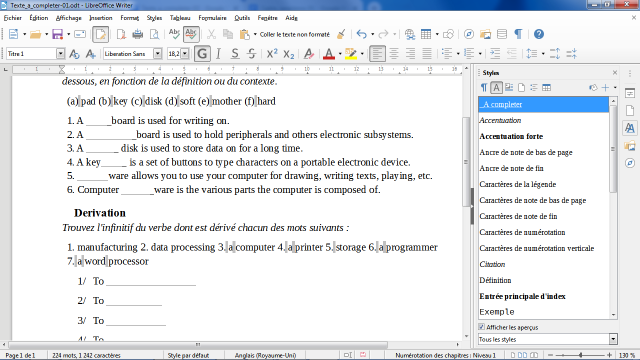Click Coller le texte non formaté button

pos(294,34)
